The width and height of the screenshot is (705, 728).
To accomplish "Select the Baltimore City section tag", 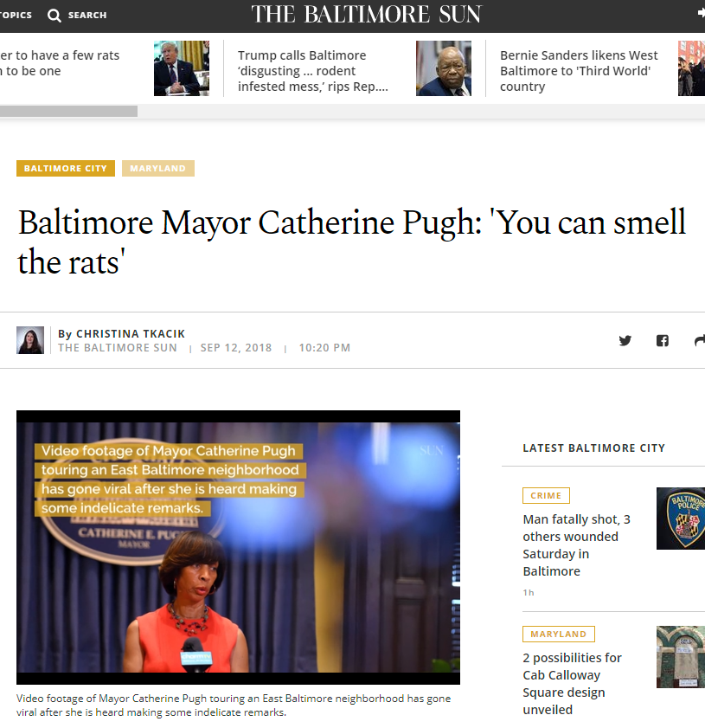I will pos(66,168).
